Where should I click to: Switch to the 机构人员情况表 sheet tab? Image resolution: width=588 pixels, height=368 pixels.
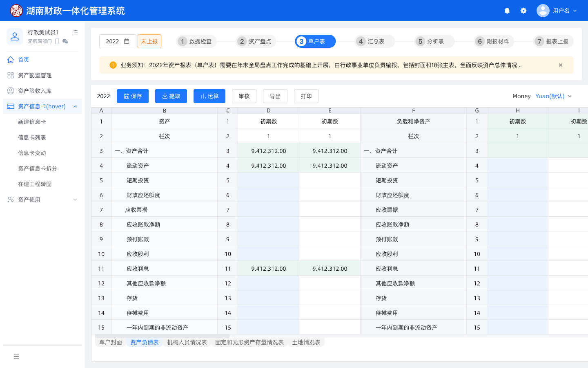pos(187,342)
